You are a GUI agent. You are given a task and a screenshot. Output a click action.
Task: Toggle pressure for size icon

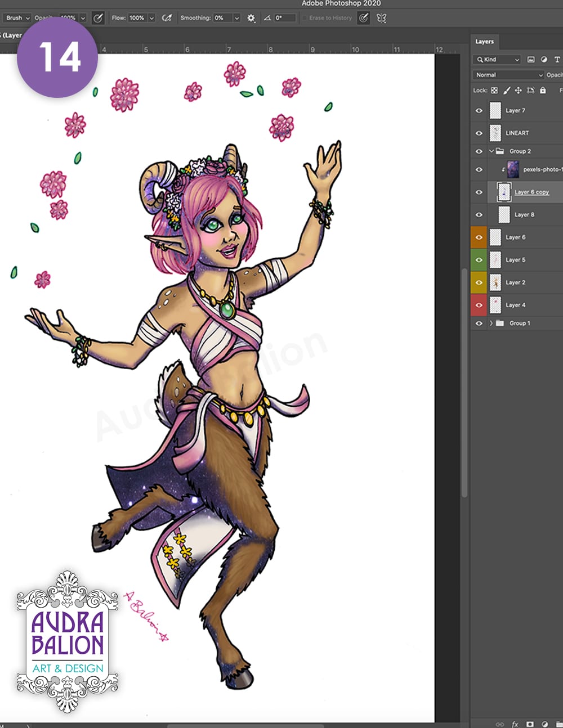364,18
